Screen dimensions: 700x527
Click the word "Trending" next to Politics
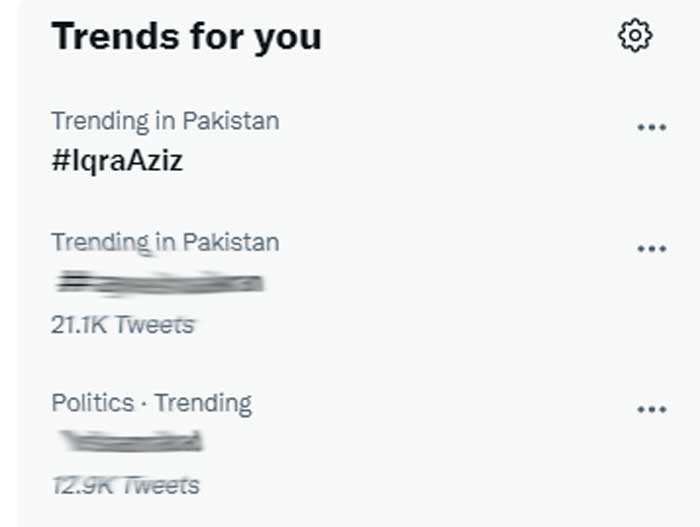[203, 403]
